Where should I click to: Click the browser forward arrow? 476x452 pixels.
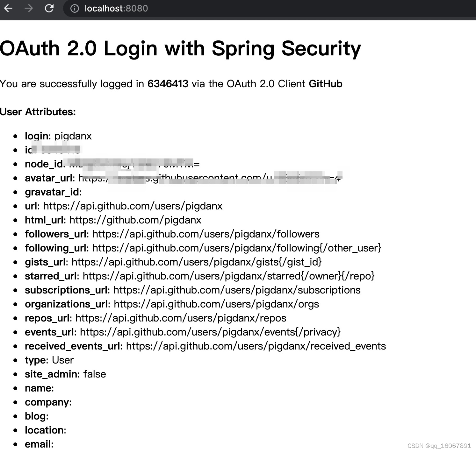tap(29, 8)
